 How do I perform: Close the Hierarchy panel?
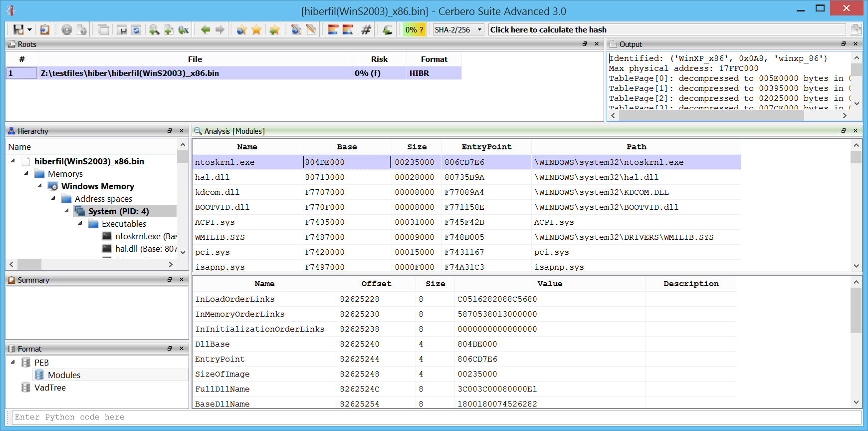[182, 131]
